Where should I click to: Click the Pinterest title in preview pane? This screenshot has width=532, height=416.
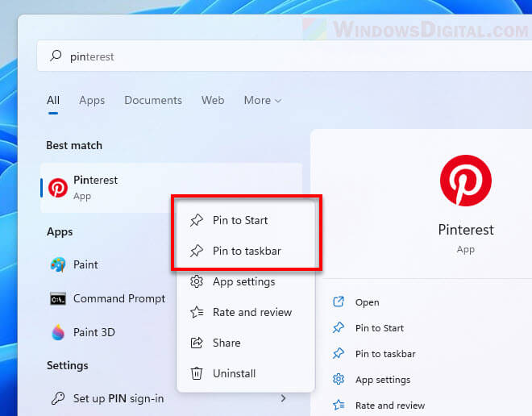(466, 230)
